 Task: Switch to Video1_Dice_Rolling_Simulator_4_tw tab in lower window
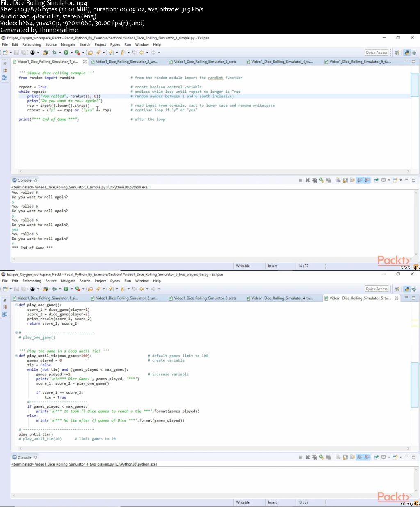tap(282, 298)
